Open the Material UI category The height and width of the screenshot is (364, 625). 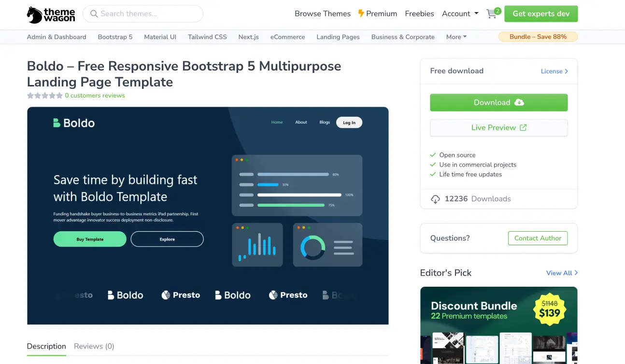(x=160, y=37)
